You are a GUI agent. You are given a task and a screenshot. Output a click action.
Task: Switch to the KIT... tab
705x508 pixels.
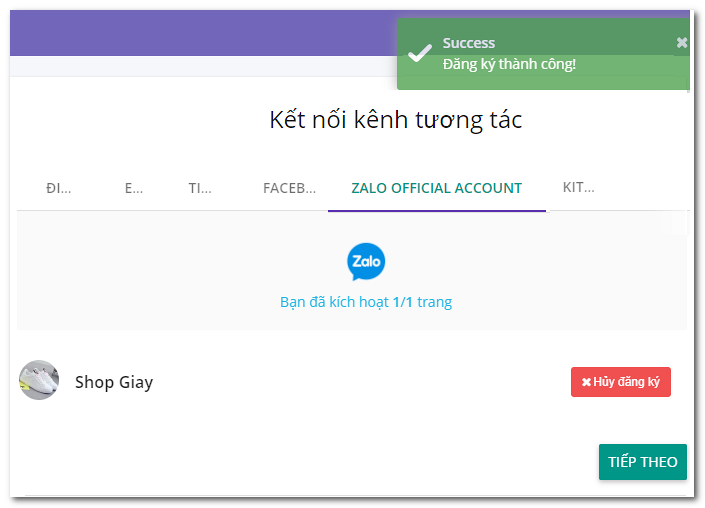tap(579, 187)
